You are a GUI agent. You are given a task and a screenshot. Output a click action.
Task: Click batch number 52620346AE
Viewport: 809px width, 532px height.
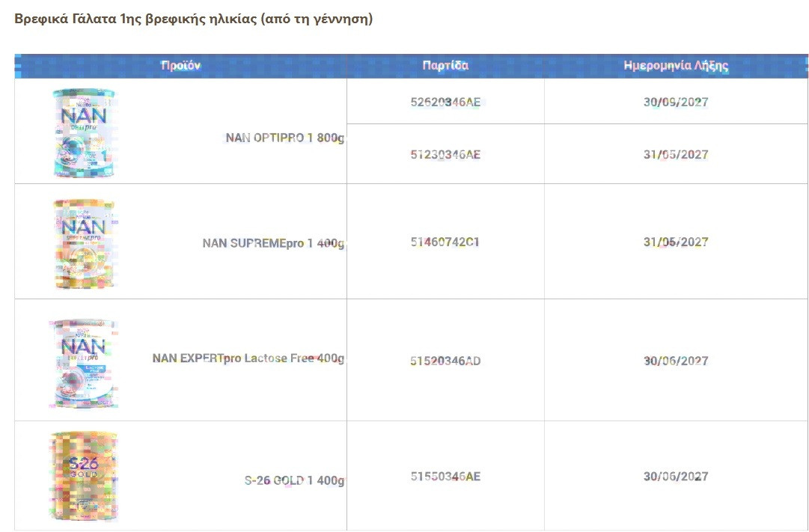click(445, 103)
